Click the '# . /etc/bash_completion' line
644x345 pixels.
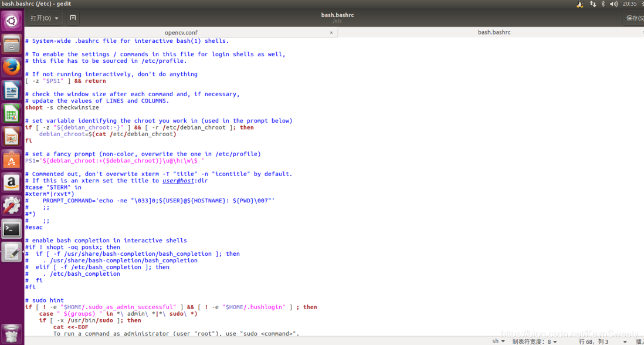tap(73, 273)
